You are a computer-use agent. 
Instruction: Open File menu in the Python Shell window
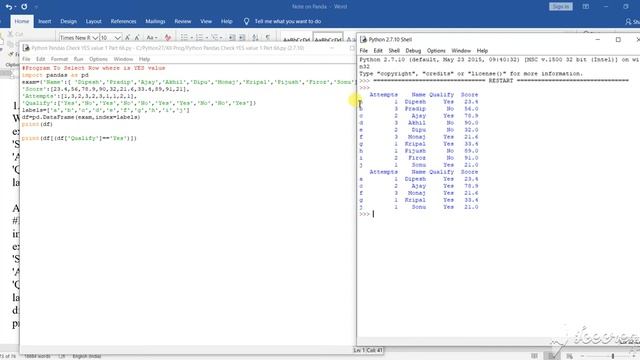coord(364,51)
